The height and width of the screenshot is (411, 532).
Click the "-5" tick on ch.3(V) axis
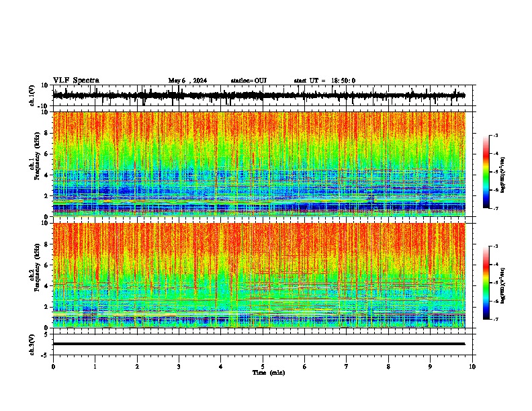click(45, 355)
